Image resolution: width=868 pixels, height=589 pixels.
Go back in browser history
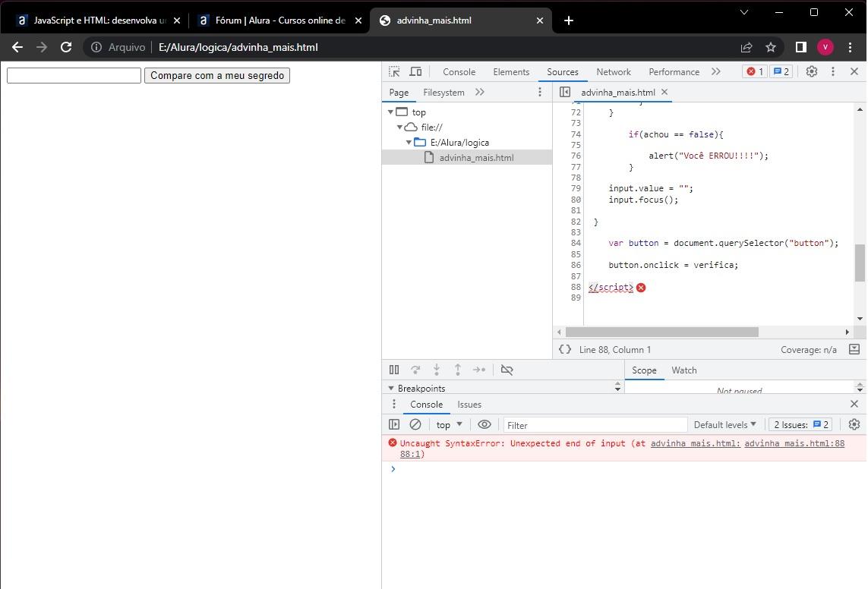[x=17, y=48]
